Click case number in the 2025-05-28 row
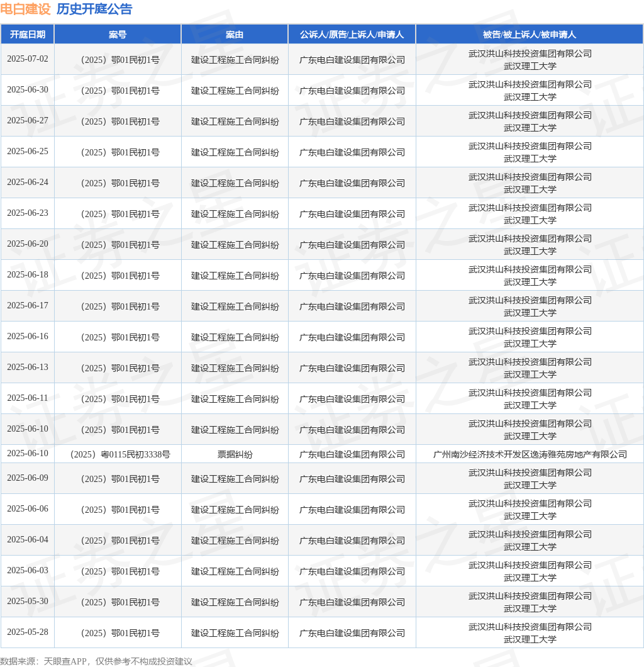 click(x=119, y=633)
